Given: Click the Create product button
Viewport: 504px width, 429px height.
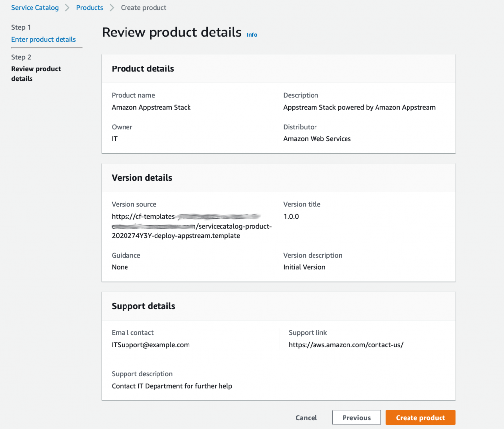Looking at the screenshot, I should pyautogui.click(x=420, y=417).
